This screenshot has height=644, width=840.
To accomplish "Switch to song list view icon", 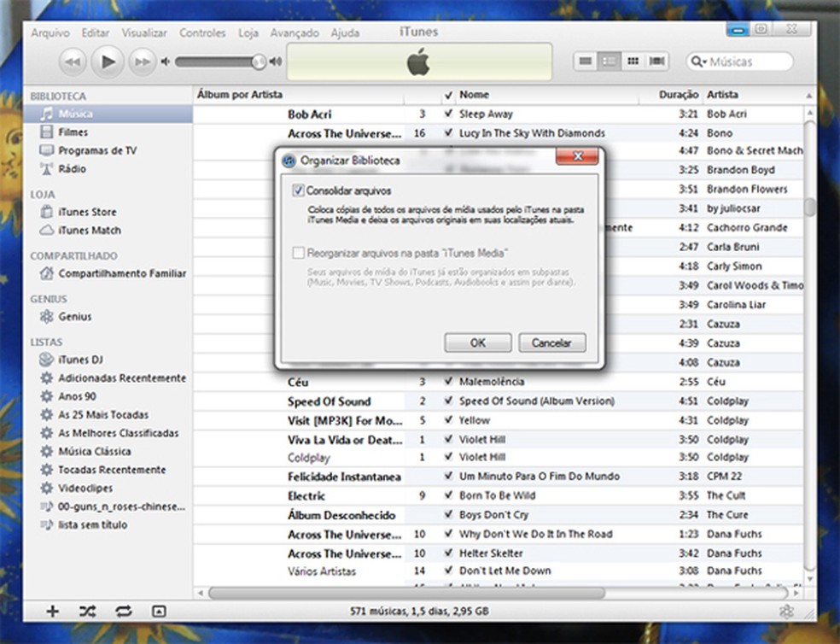I will coord(586,61).
